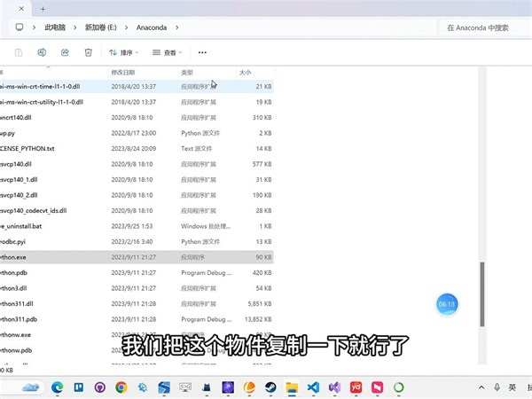Open the three-dot See more menu
This screenshot has width=532, height=399.
pos(202,52)
